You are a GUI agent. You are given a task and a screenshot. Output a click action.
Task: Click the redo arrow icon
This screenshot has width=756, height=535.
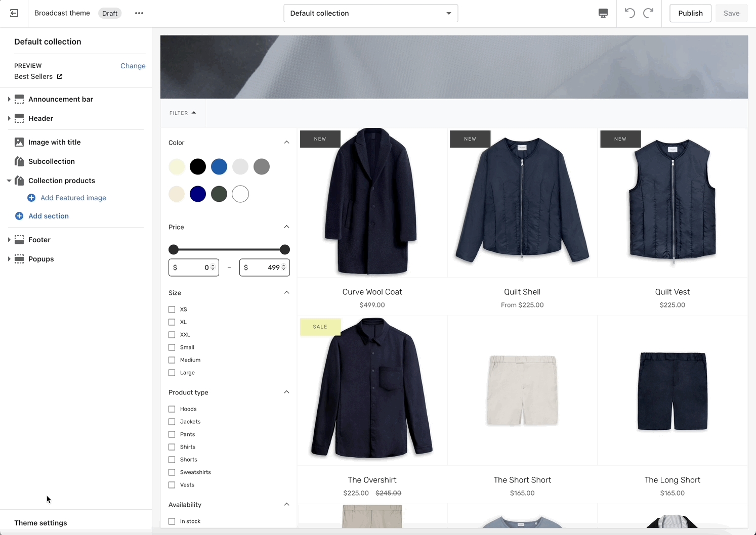point(648,13)
